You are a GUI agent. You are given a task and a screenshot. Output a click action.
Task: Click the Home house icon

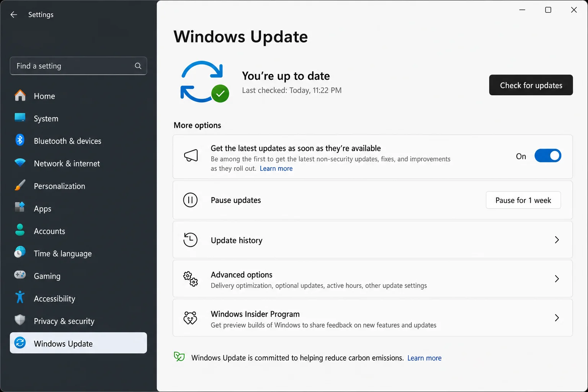pos(20,96)
